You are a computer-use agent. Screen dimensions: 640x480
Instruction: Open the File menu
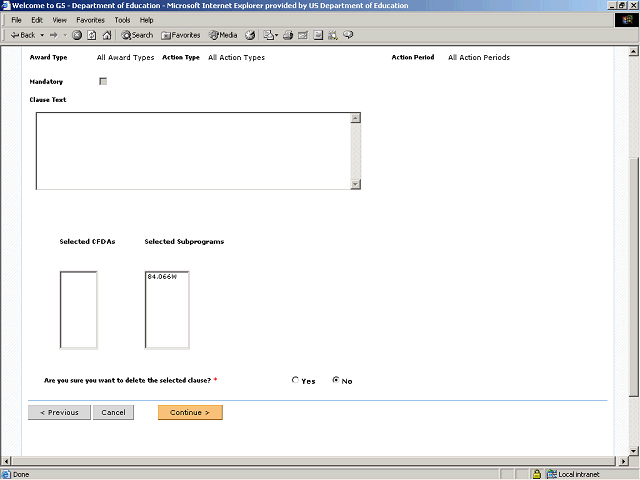coord(16,20)
